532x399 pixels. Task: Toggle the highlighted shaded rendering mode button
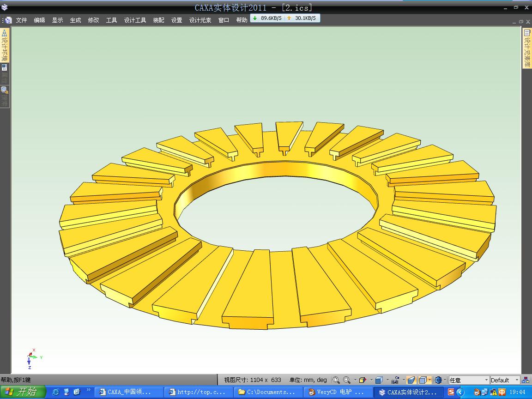411,380
